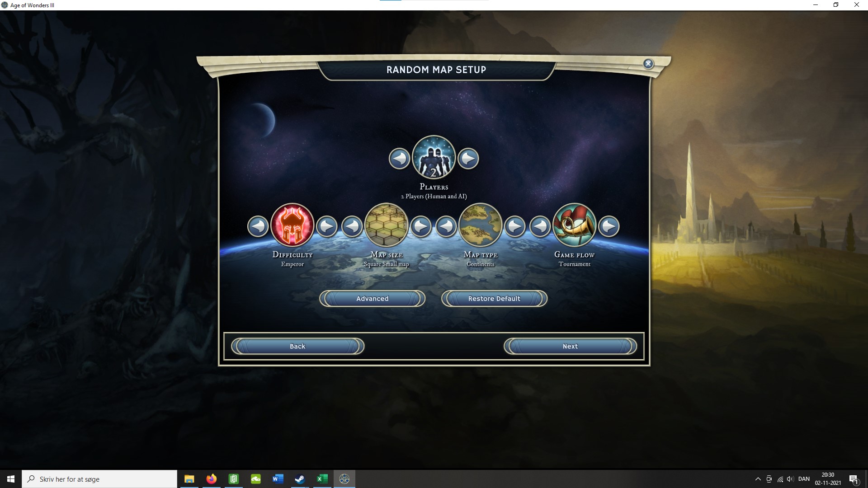Screen dimensions: 868x488
Task: Decrease player count with left arrow
Action: coord(399,159)
